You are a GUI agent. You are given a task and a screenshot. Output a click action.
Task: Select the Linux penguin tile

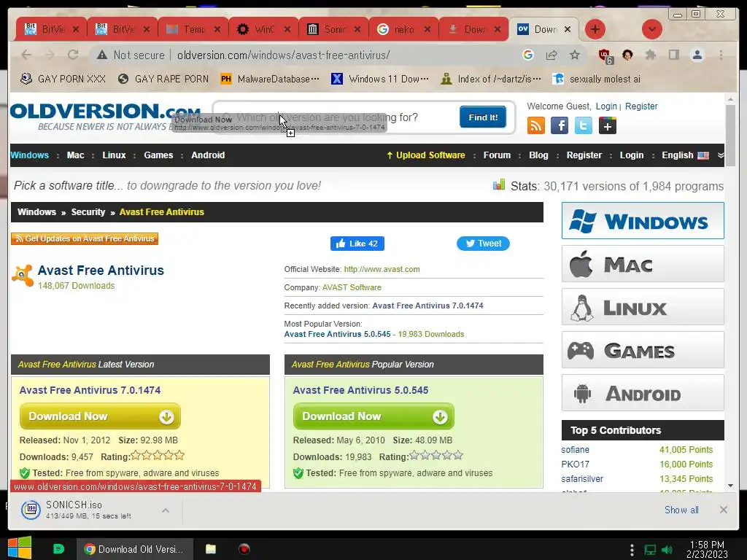pos(643,307)
